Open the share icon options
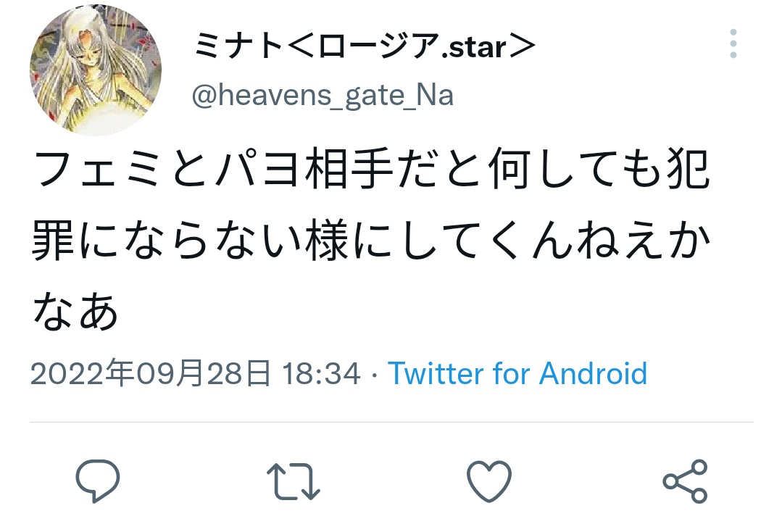This screenshot has width=782, height=532. click(x=685, y=481)
